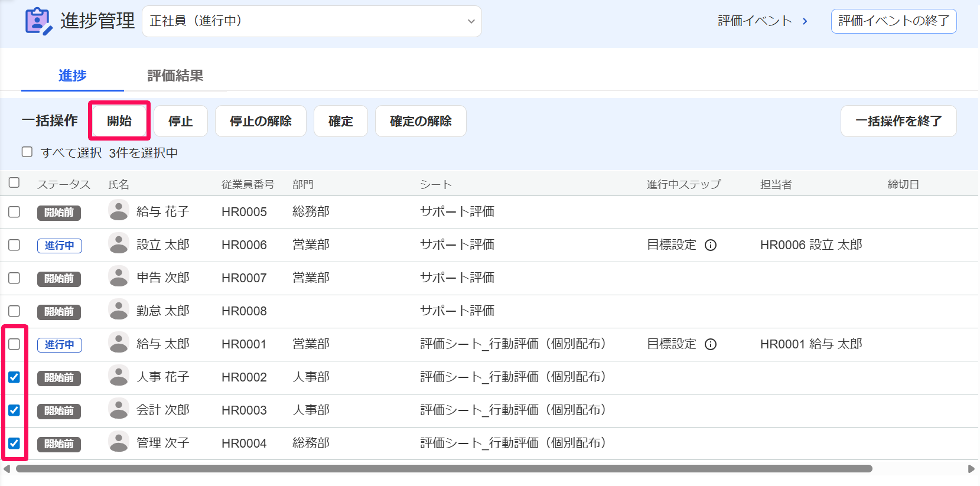
Task: Click サポート評価 sheet in HR0008 row
Action: (x=458, y=311)
